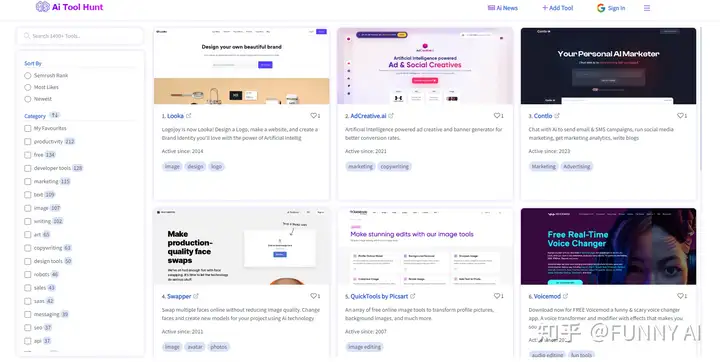Check the free category

coord(28,155)
